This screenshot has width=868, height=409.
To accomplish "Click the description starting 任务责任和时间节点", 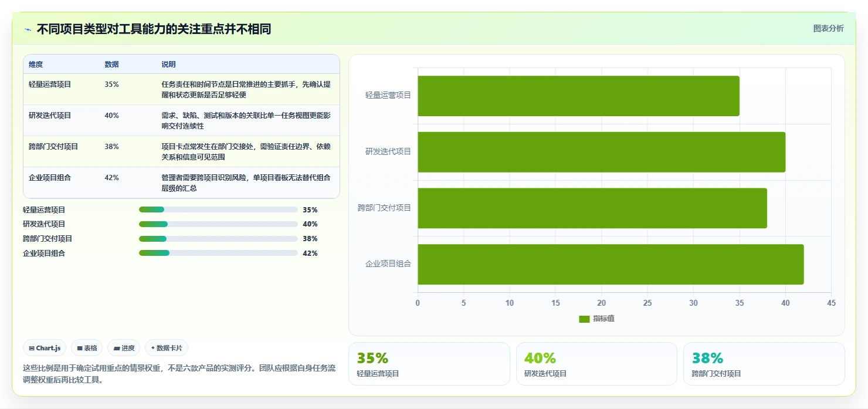I will click(x=246, y=90).
